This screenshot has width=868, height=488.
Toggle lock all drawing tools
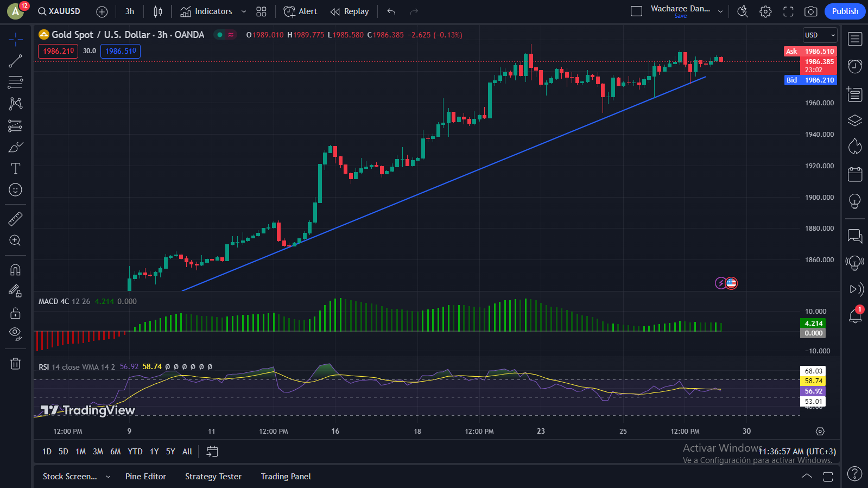(15, 313)
